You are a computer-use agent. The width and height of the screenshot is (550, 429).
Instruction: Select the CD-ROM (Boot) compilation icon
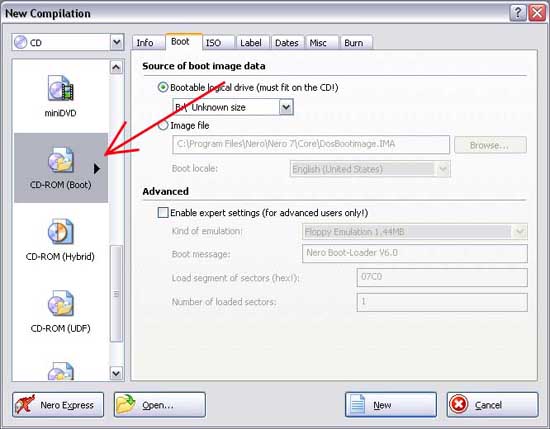coord(61,160)
